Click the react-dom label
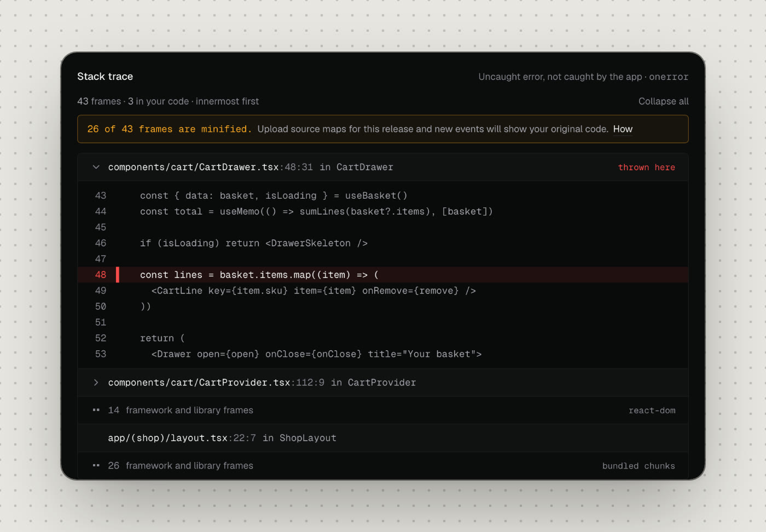Viewport: 766px width, 532px height. tap(652, 410)
